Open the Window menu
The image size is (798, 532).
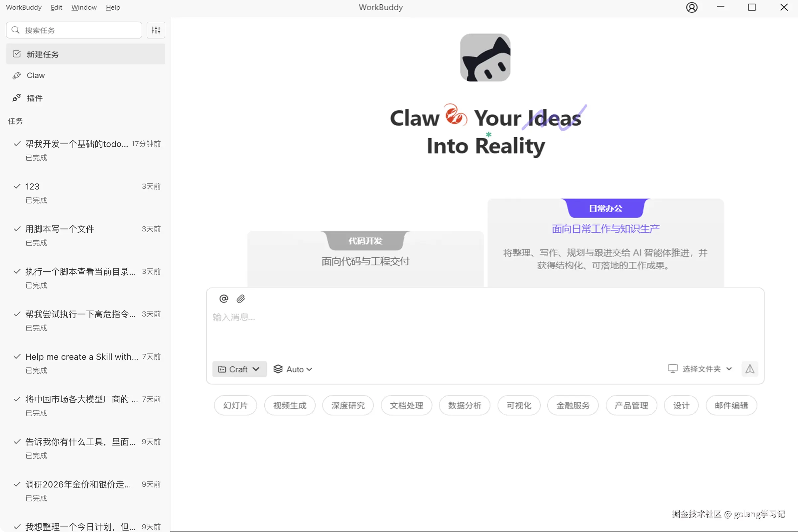[x=83, y=7]
